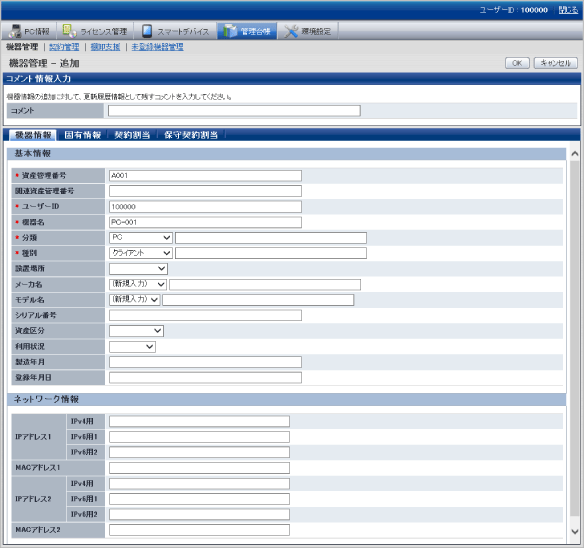584x548 pixels.
Task: Click the 関連資産管理番号 input field
Action: (205, 191)
